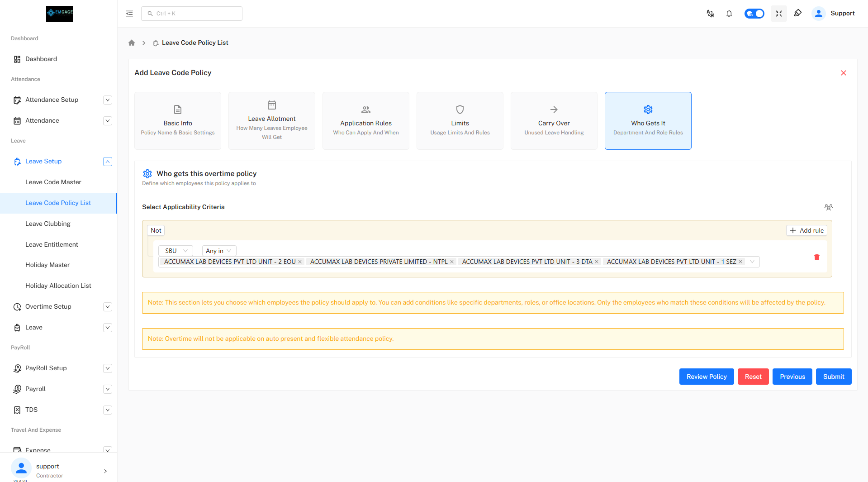Expand the Leave menu chevron

pos(108,328)
